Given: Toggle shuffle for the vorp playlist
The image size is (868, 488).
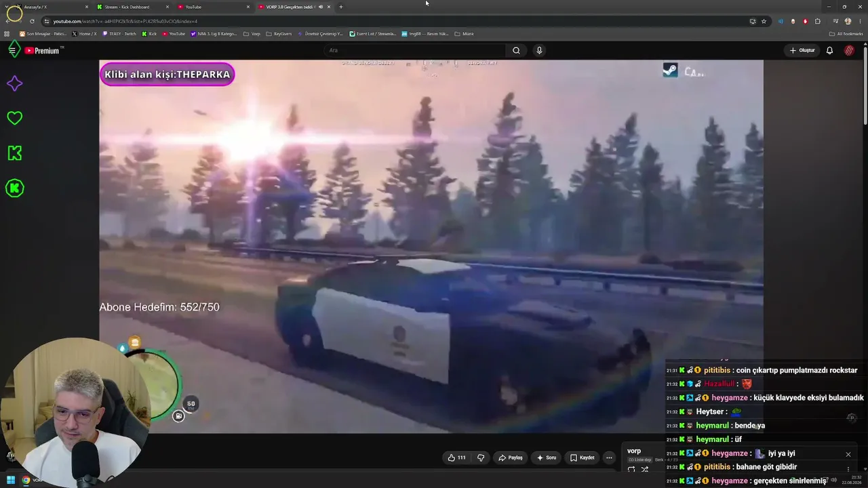Looking at the screenshot, I should click(645, 469).
